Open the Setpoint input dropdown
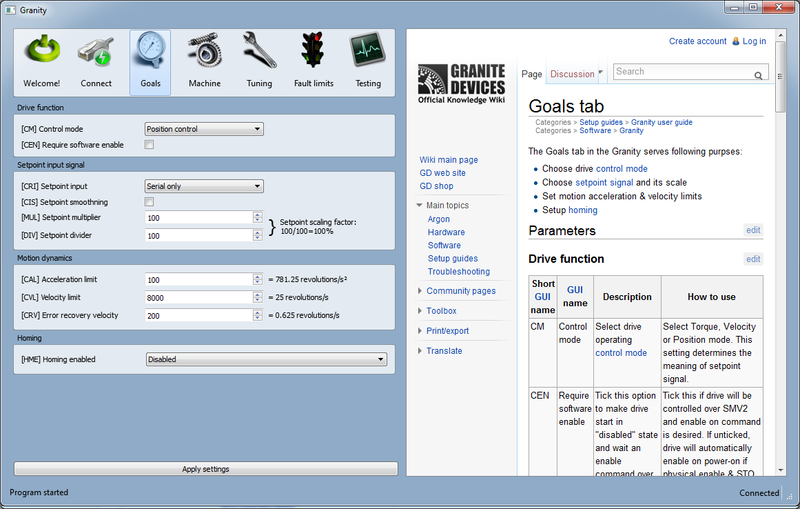The width and height of the screenshot is (800, 509). tap(203, 186)
